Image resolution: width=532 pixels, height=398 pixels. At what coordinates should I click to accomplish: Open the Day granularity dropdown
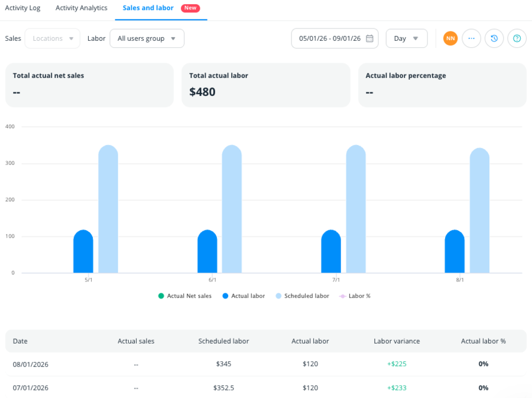[407, 38]
